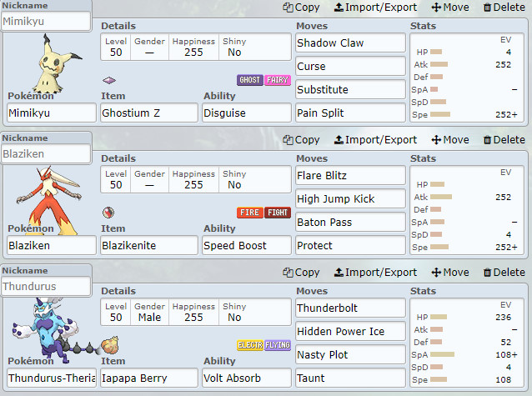This screenshot has height=396, width=532.
Task: Copy the Blaziken set
Action: click(x=301, y=140)
